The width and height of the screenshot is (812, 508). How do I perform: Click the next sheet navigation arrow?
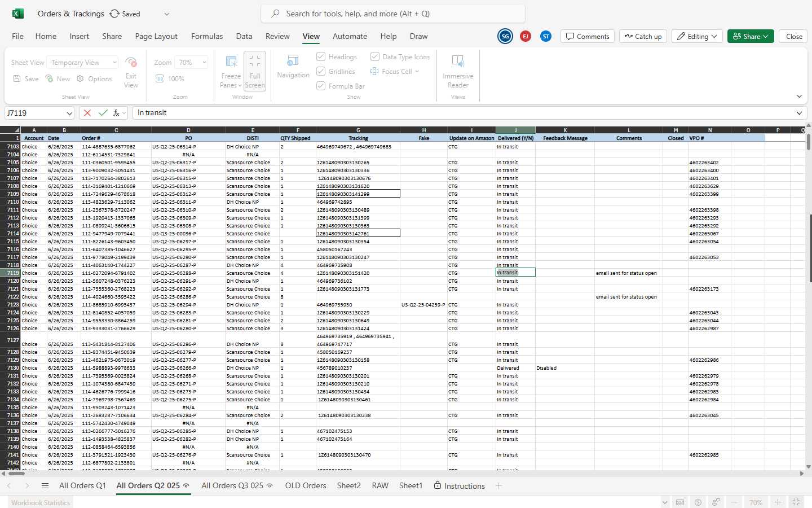(27, 485)
